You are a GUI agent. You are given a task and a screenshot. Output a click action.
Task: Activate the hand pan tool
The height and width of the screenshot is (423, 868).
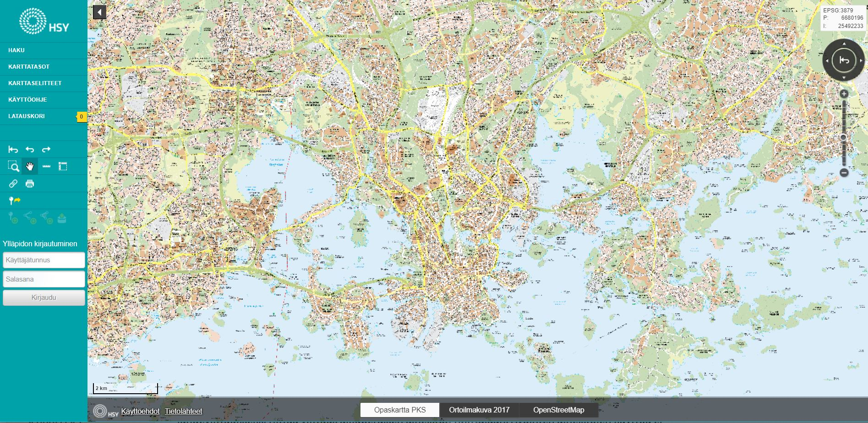tap(30, 166)
